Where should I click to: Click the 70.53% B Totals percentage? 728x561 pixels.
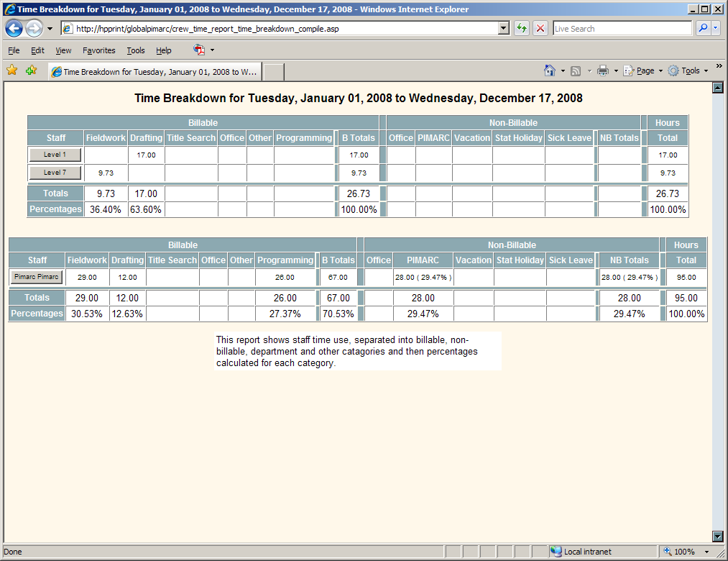tap(338, 314)
